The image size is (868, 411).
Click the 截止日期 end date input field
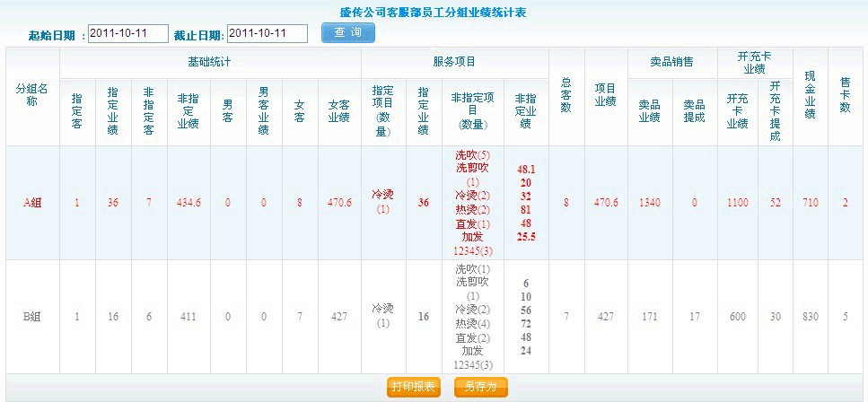[x=267, y=33]
